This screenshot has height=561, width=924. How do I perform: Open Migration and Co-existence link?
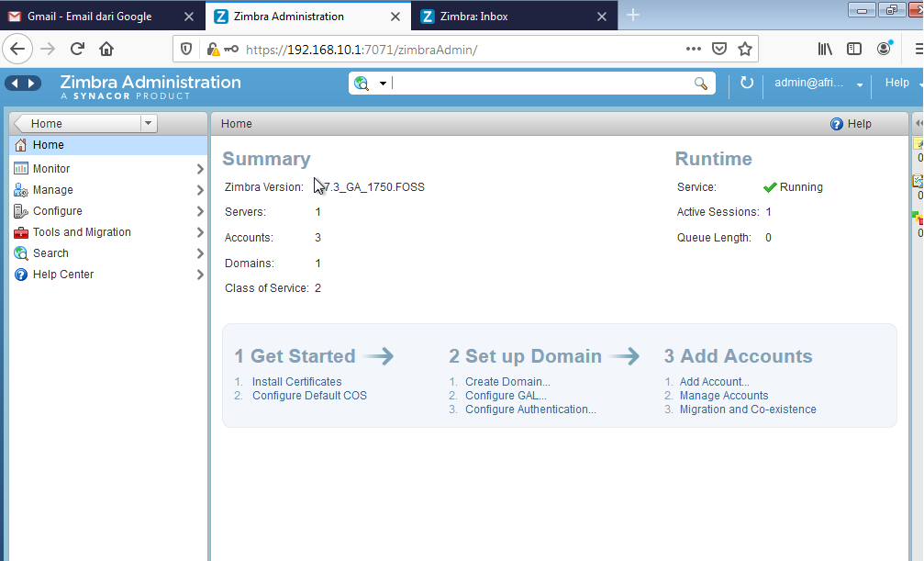click(x=748, y=410)
